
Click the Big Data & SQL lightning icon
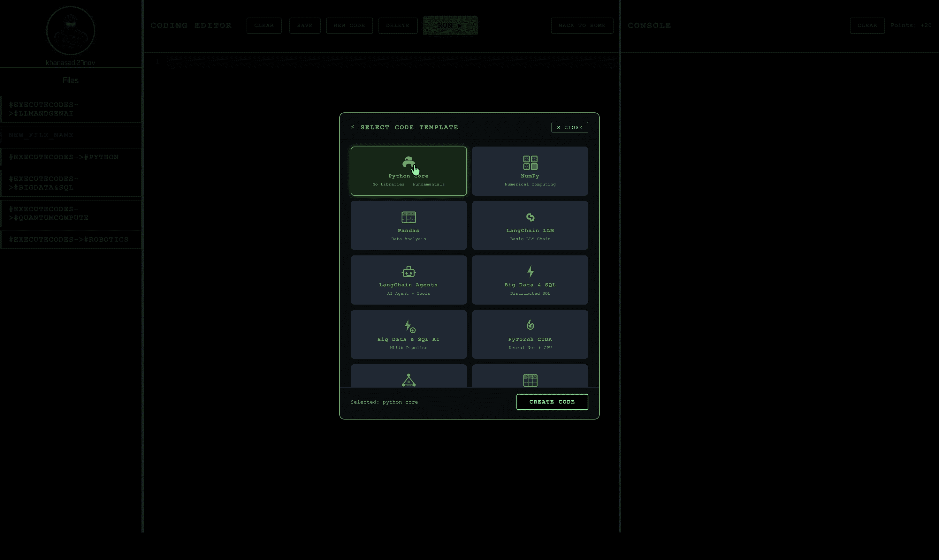pos(530,271)
